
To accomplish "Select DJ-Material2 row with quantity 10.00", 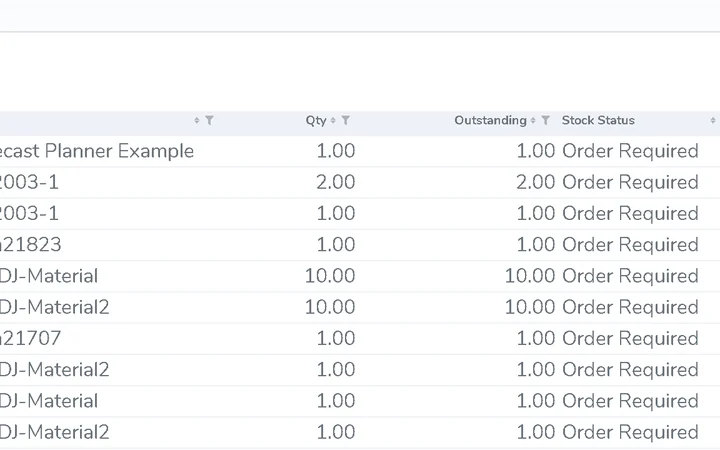I will 360,307.
